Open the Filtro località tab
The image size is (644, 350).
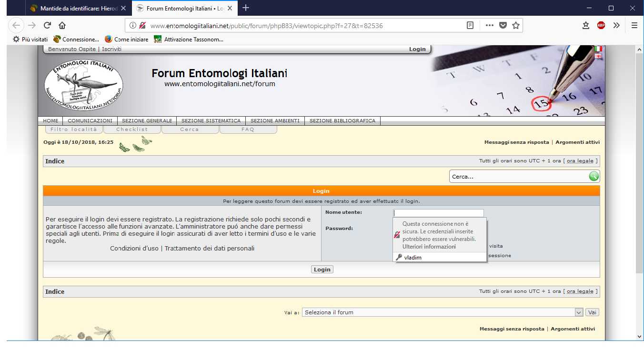[x=73, y=130]
